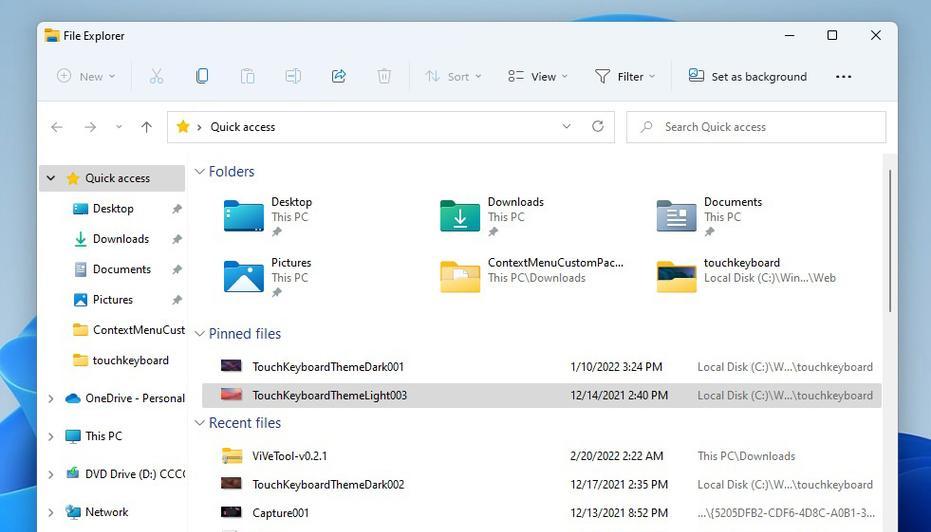Click Quick access text in address bar

(243, 127)
